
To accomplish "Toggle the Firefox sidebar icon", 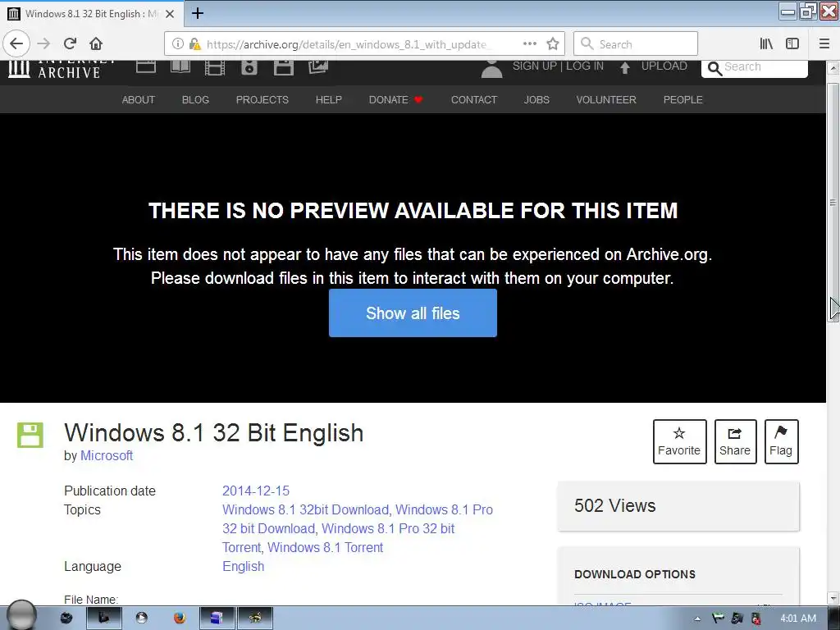I will click(792, 44).
